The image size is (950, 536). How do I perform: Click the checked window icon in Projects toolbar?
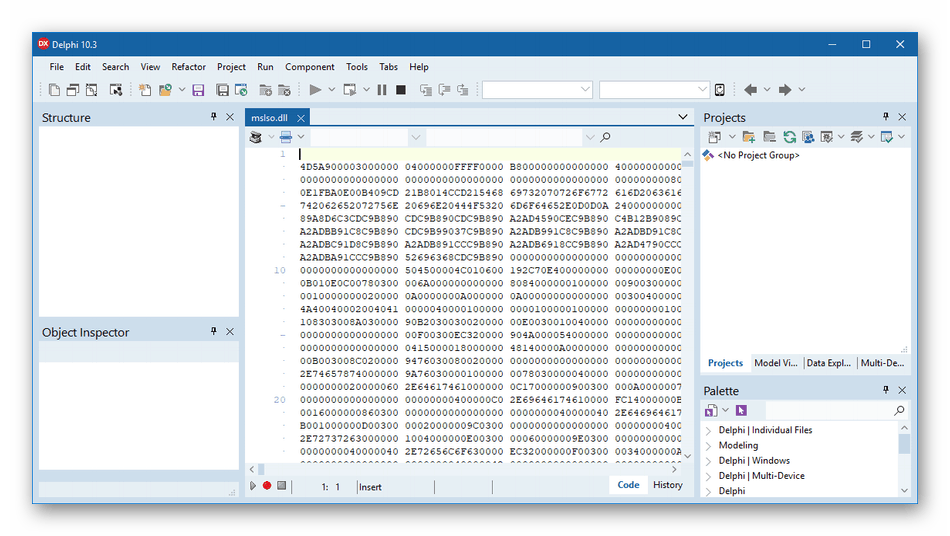click(887, 137)
